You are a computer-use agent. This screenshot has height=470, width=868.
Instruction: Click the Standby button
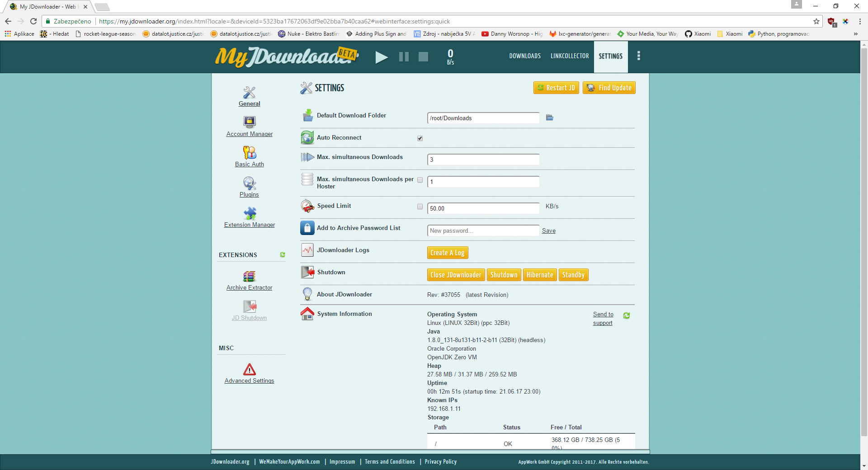click(x=573, y=275)
